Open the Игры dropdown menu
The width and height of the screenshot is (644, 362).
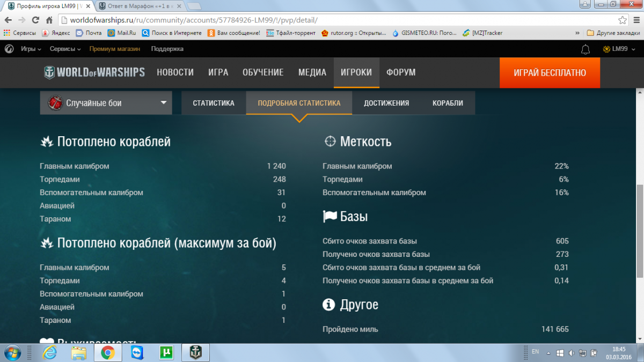[31, 49]
